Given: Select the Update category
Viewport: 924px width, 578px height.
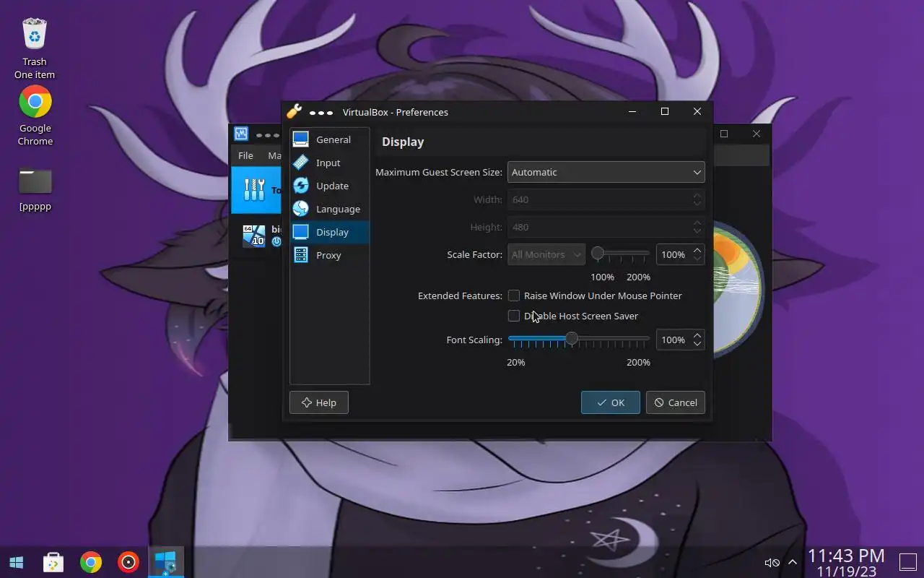Looking at the screenshot, I should pos(330,186).
